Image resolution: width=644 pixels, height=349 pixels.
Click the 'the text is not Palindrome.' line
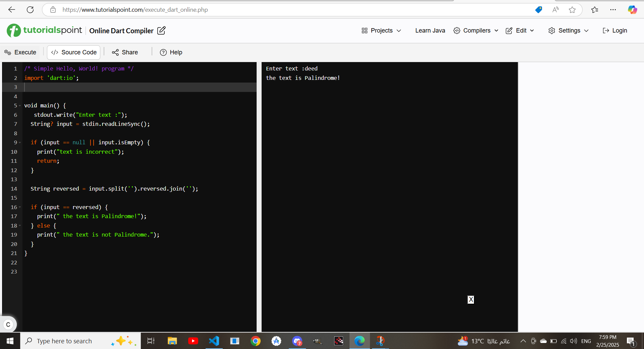coord(98,235)
